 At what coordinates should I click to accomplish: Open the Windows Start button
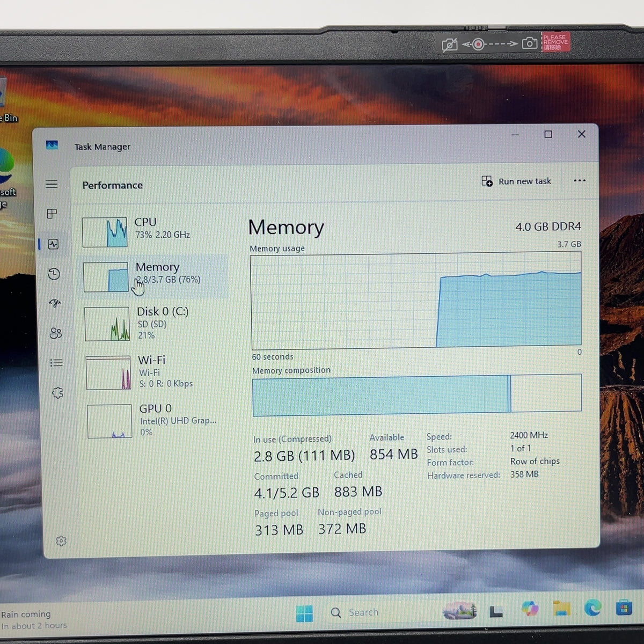(304, 613)
